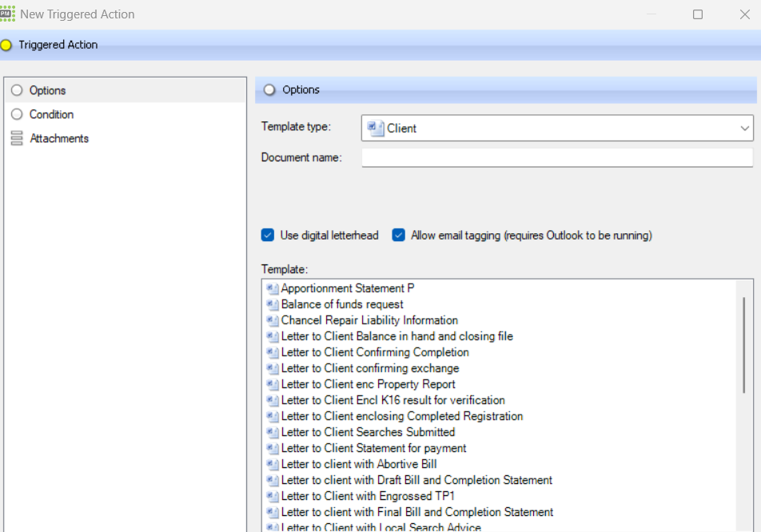Screen dimensions: 761x532
Task: Disable the Use digital letterhead checkbox
Action: [268, 236]
